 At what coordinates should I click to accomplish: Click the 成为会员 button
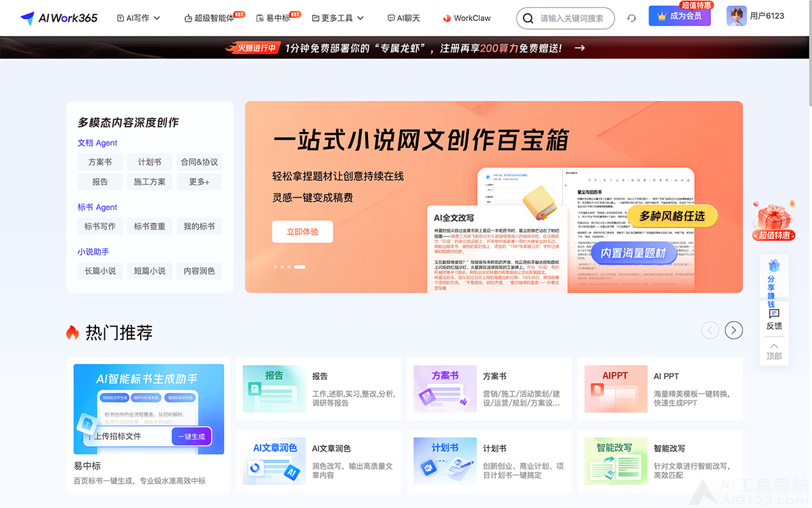point(679,16)
